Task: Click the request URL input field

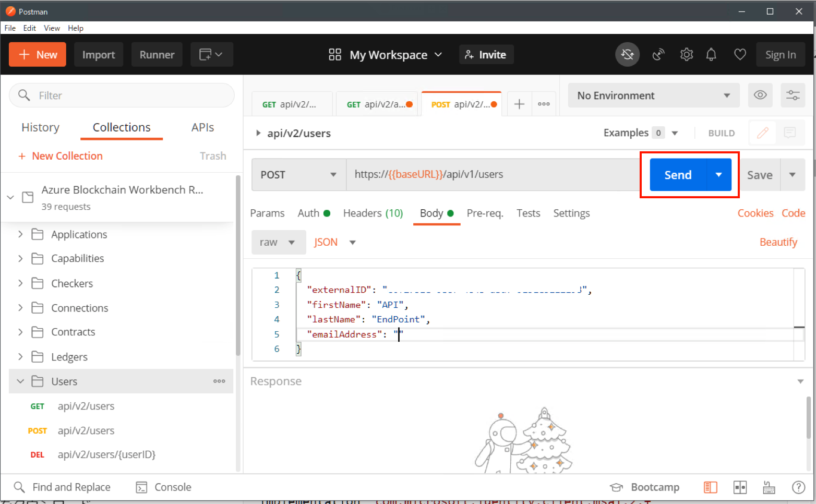Action: click(493, 175)
